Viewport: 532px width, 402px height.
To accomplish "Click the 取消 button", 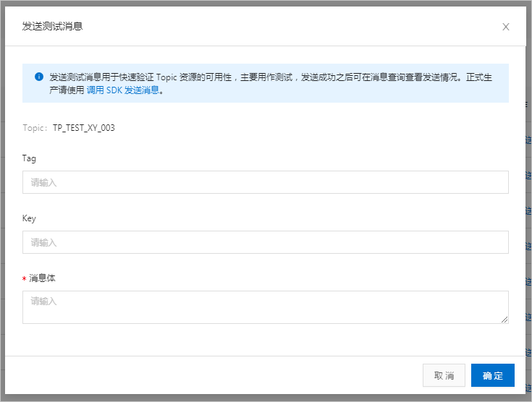I will click(444, 375).
